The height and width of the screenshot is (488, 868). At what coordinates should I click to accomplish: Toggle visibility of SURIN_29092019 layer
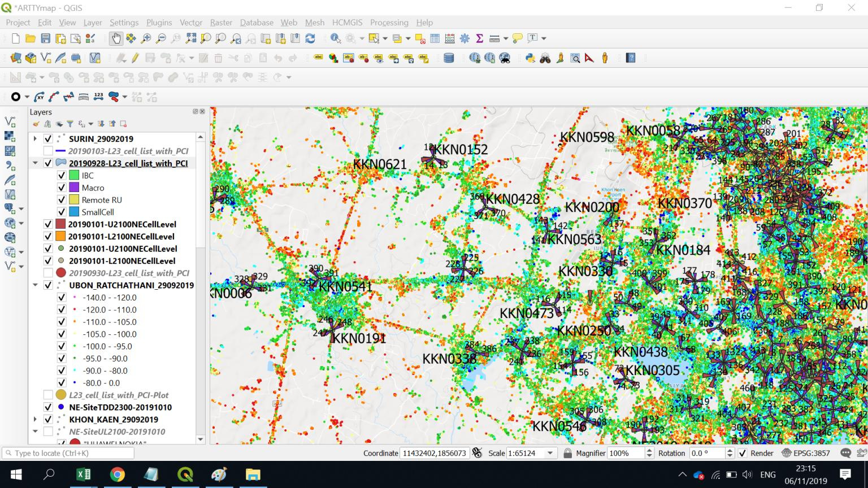pos(48,139)
